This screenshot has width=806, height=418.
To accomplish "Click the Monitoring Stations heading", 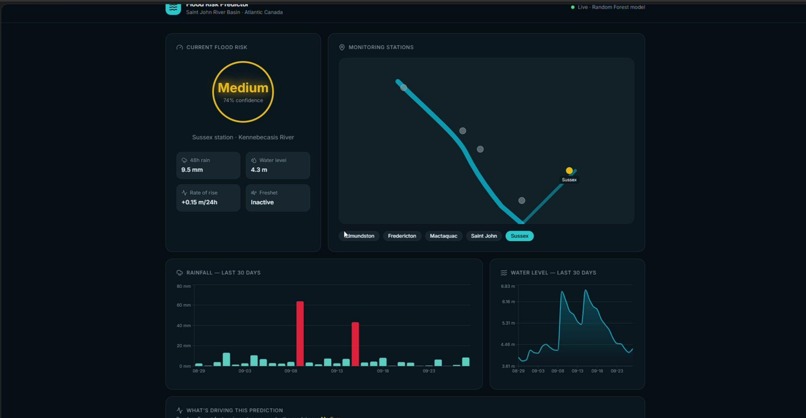I will (381, 47).
